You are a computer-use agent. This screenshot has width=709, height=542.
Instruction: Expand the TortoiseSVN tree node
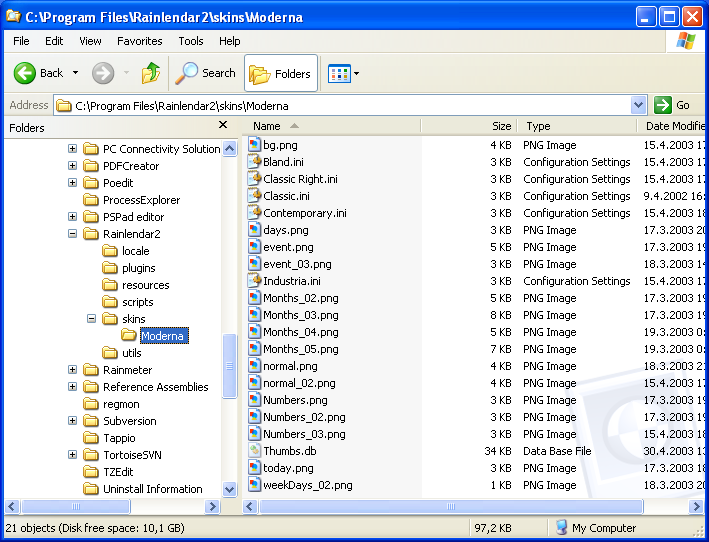click(72, 454)
